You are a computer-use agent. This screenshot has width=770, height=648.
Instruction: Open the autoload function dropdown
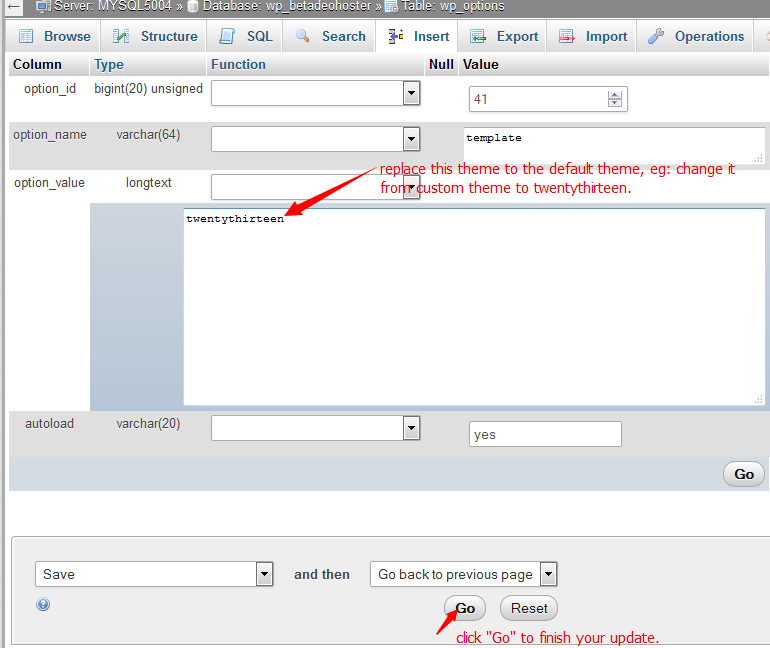410,428
